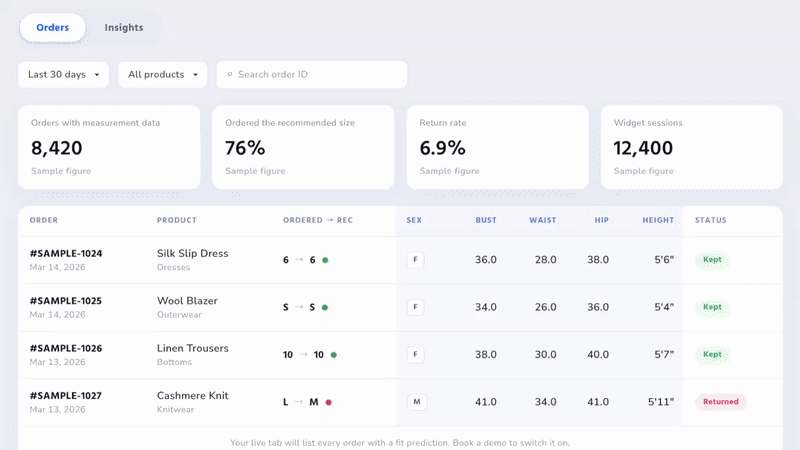Click the Outerwear category under Wool Blazer
Viewport: 800px width, 450px height.
[179, 315]
